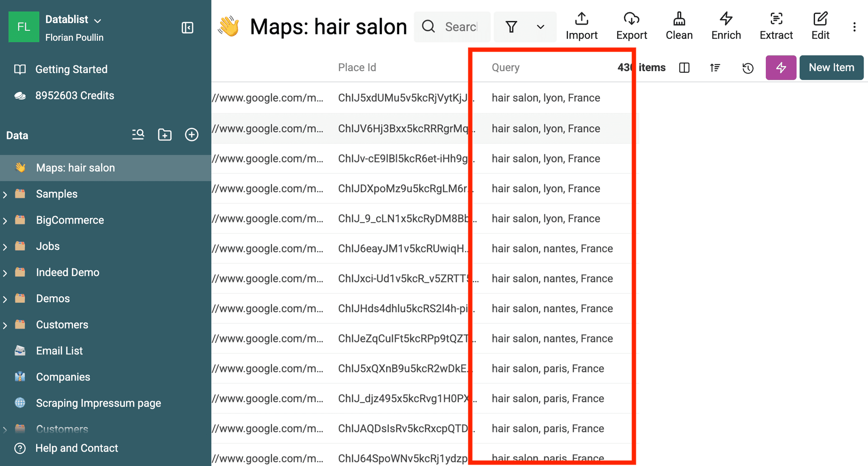Open the search-in-data icon in sidebar
Image resolution: width=868 pixels, height=466 pixels.
(x=138, y=134)
